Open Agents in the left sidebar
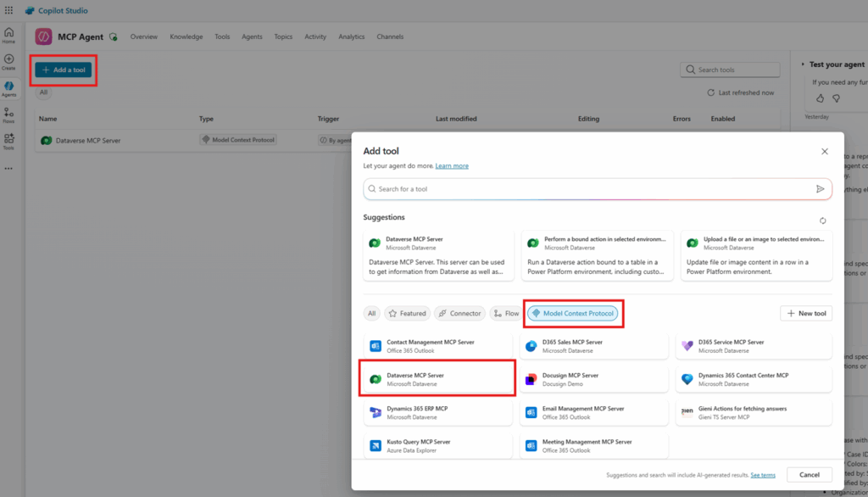 8,89
